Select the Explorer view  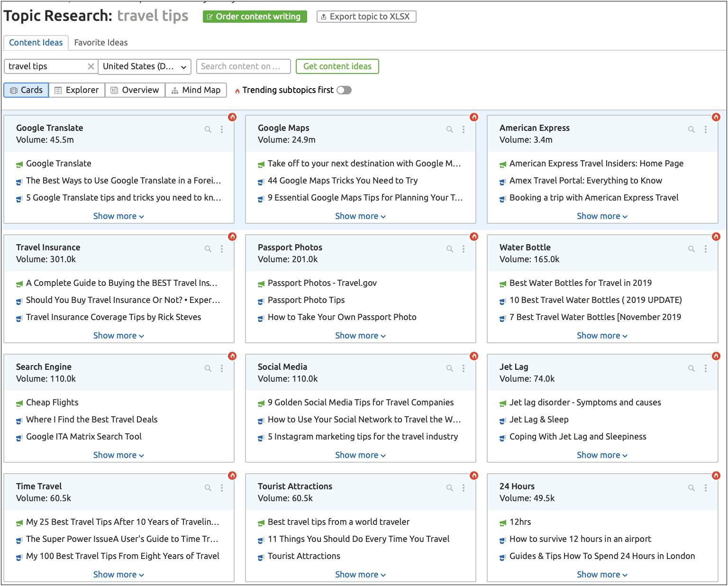[77, 90]
